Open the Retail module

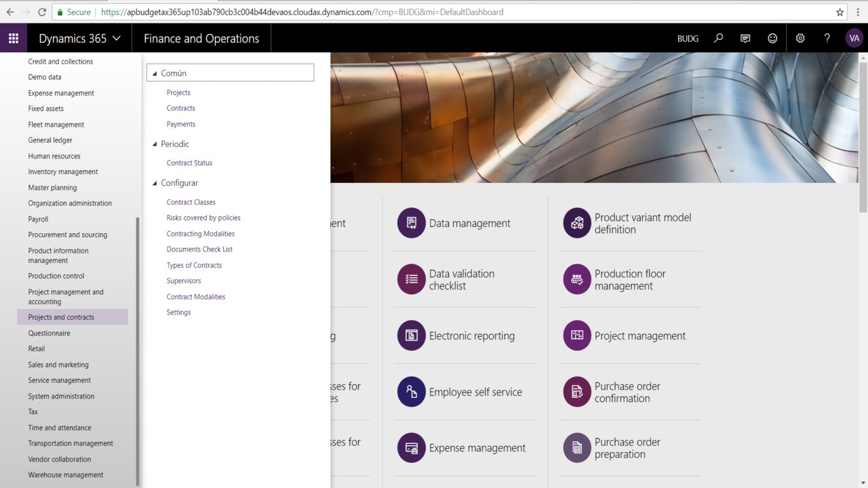click(x=37, y=349)
